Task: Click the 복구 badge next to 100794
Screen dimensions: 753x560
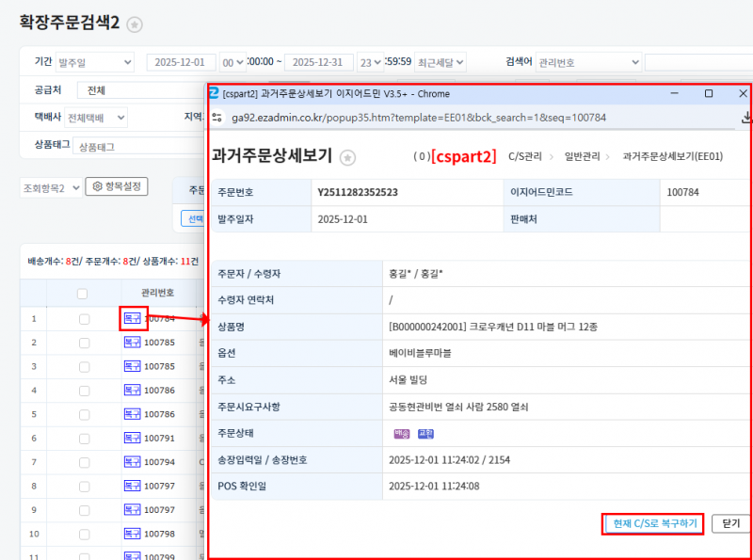Action: tap(133, 462)
